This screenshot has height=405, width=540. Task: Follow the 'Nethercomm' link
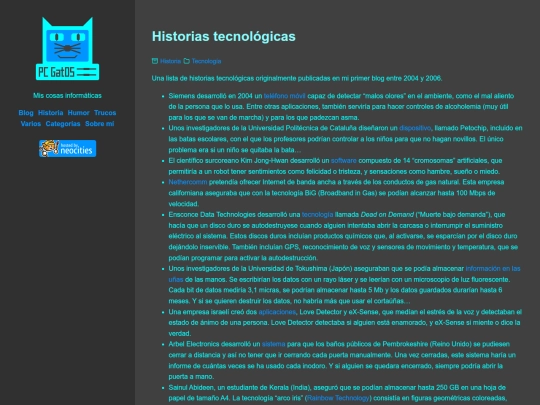(188, 182)
